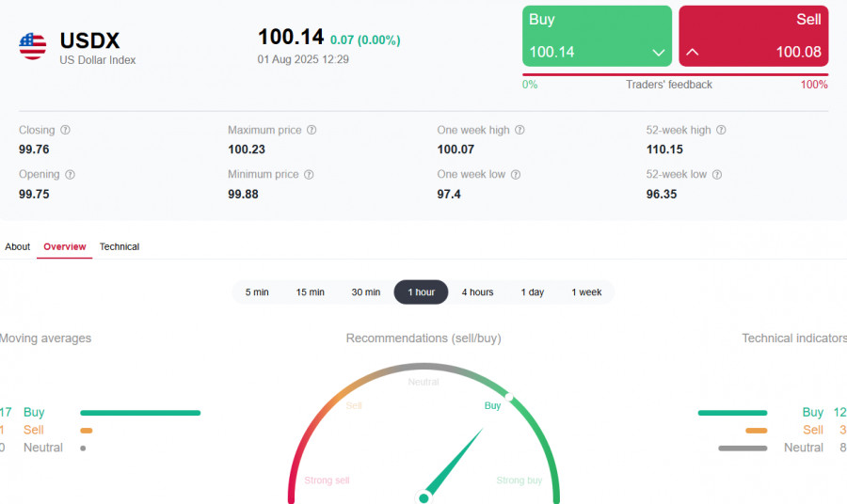Image resolution: width=847 pixels, height=504 pixels.
Task: Open help icon next to Minimum price
Action: 309,175
